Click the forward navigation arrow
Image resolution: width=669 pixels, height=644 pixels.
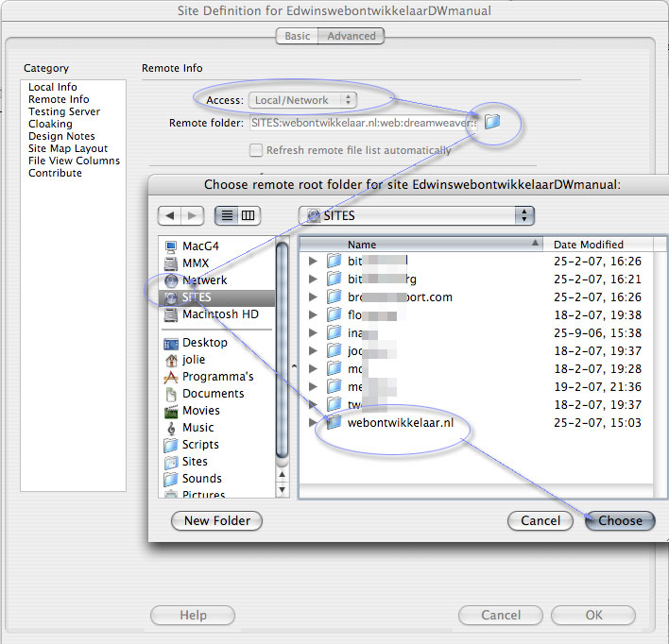tap(193, 215)
